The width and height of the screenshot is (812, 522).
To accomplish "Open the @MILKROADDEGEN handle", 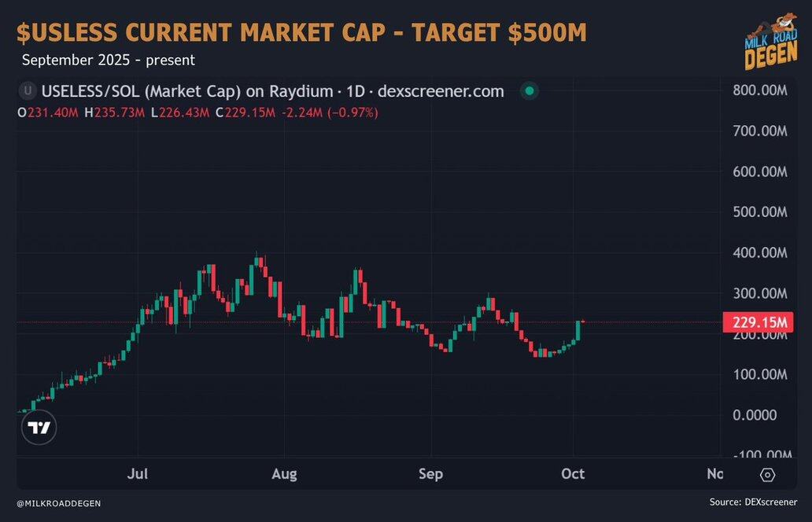I will [58, 503].
